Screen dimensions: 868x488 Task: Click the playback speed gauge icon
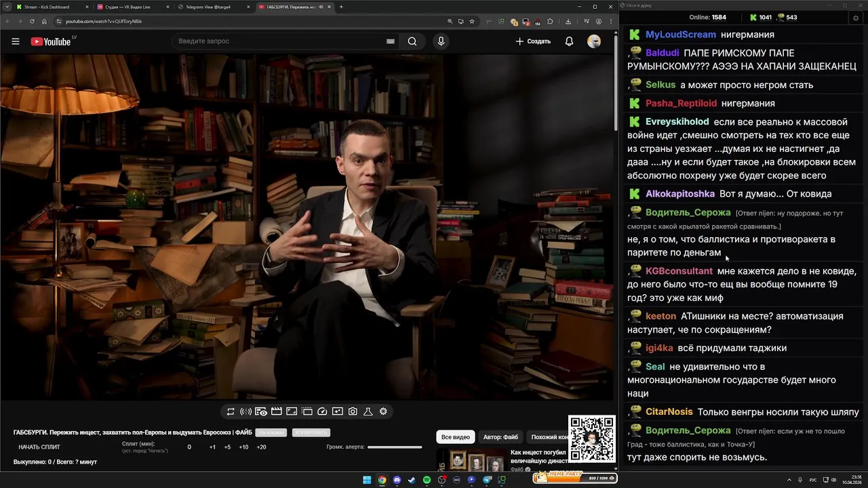[322, 411]
